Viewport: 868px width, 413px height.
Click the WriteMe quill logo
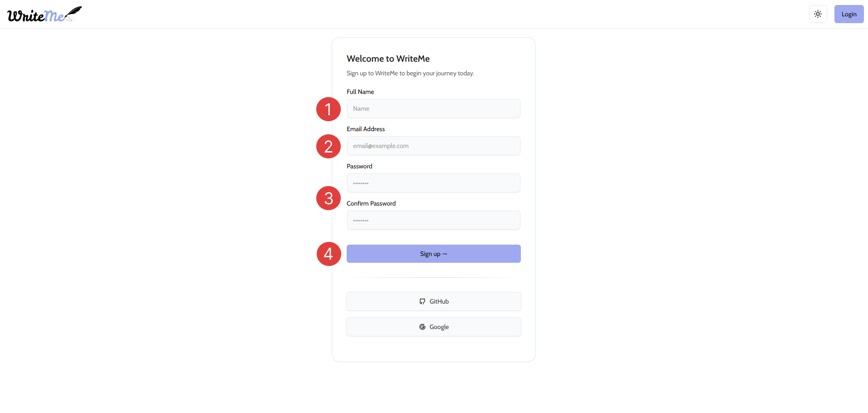click(44, 15)
